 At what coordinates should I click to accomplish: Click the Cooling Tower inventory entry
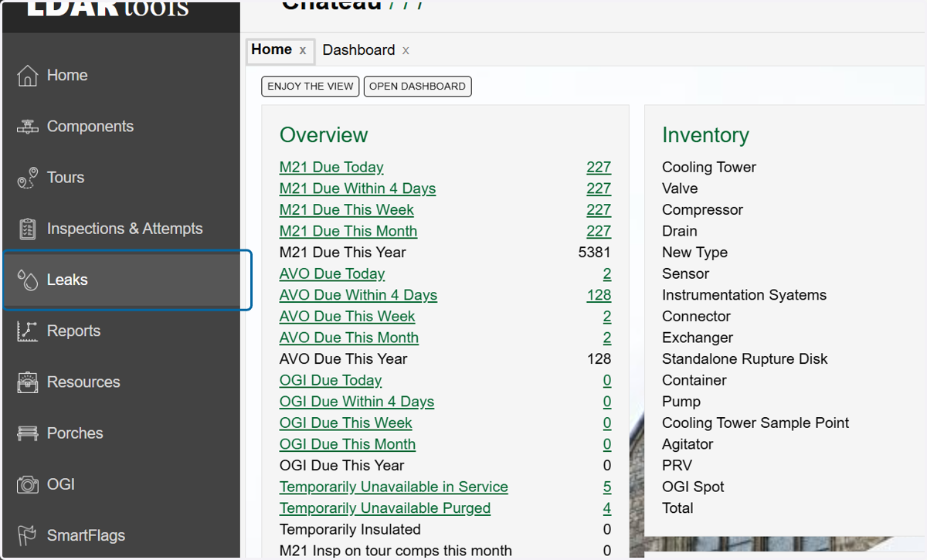[709, 168]
